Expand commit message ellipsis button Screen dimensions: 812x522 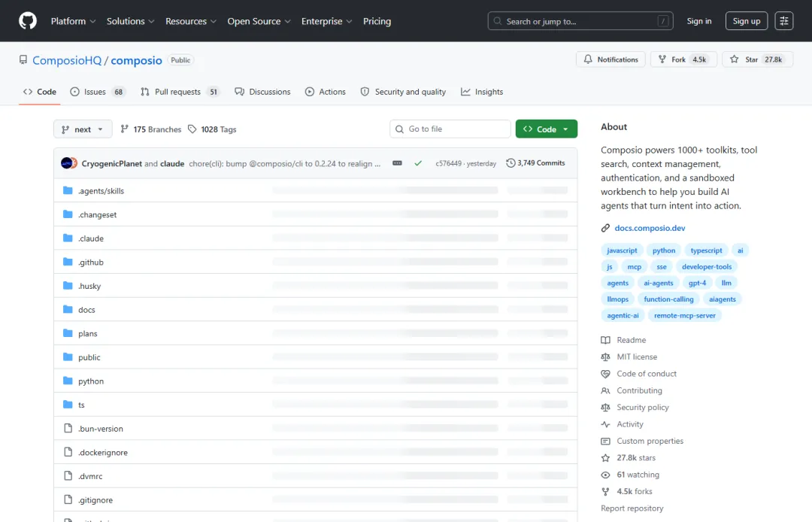click(x=397, y=163)
